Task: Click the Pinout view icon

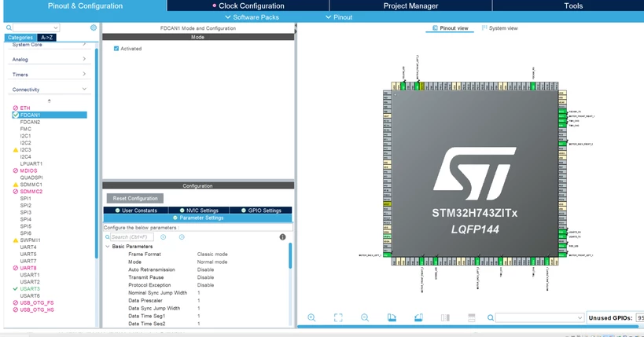Action: 435,28
